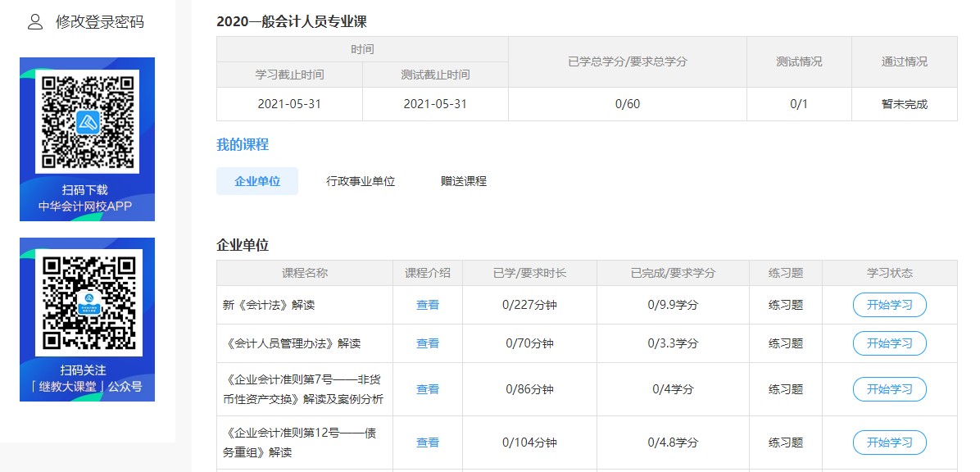The height and width of the screenshot is (472, 980).
Task: Click 开始学习 for 债务重组 course
Action: coord(890,442)
